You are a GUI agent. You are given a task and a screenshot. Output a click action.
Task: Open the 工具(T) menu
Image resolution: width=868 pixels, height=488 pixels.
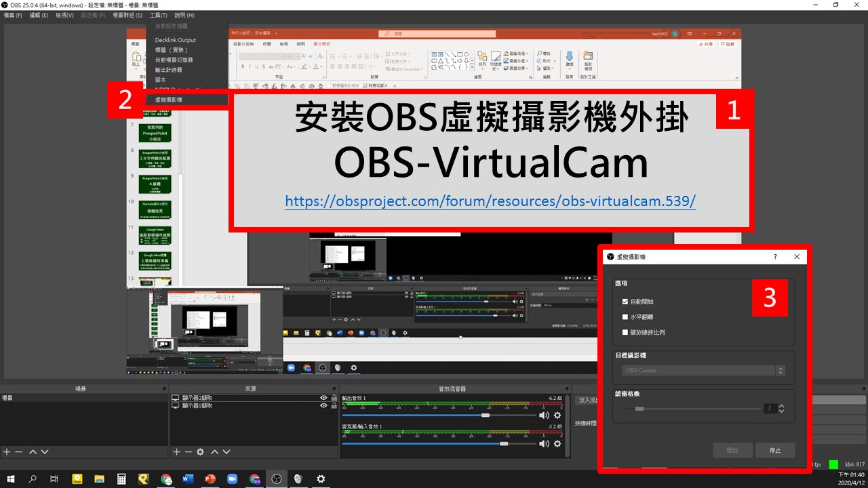pyautogui.click(x=158, y=15)
